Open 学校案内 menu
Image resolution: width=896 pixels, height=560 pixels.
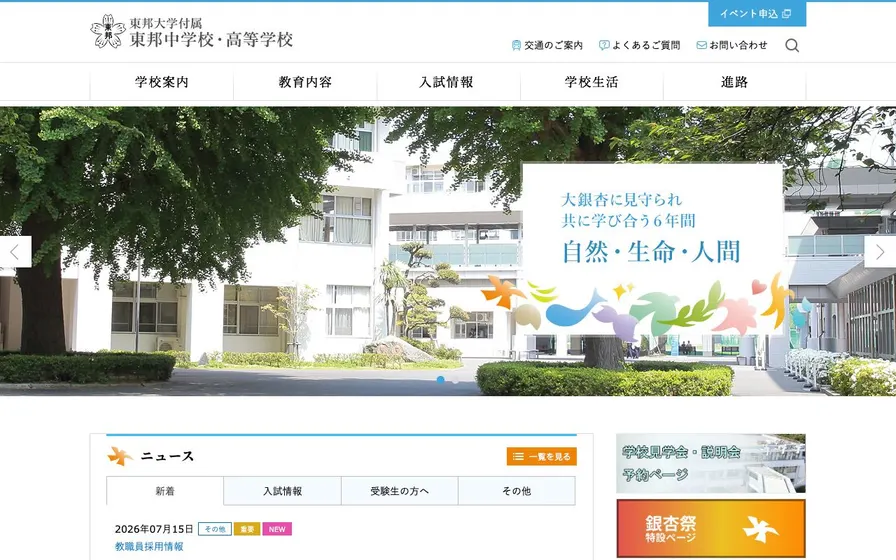pyautogui.click(x=162, y=82)
